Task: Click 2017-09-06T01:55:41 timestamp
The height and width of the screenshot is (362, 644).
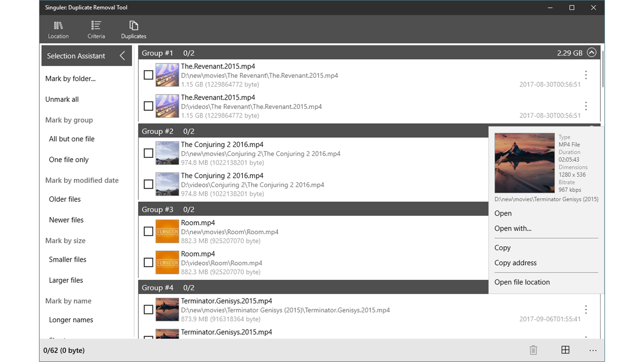Action: click(550, 319)
